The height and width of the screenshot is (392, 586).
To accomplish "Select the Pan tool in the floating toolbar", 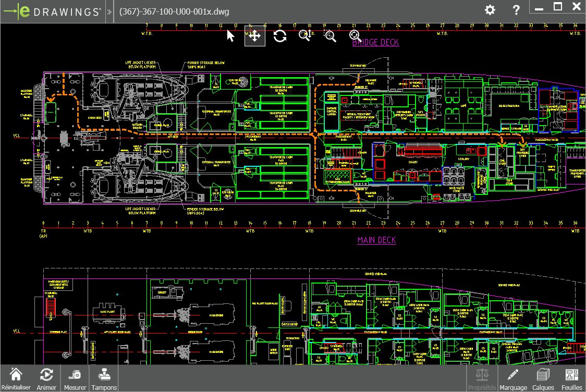I will [254, 36].
